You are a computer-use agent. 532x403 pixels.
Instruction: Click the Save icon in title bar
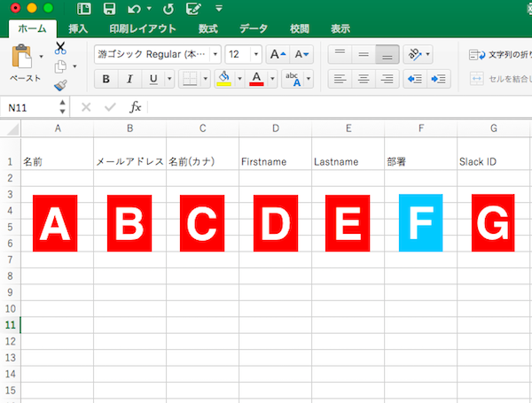(x=109, y=10)
